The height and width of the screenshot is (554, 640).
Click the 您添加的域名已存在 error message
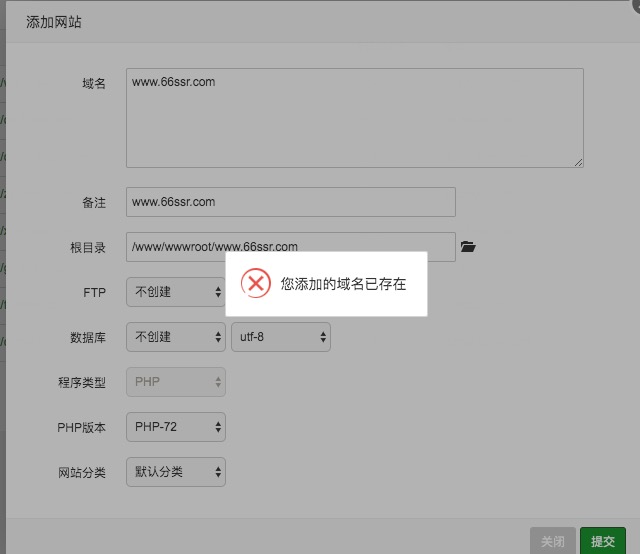[343, 284]
